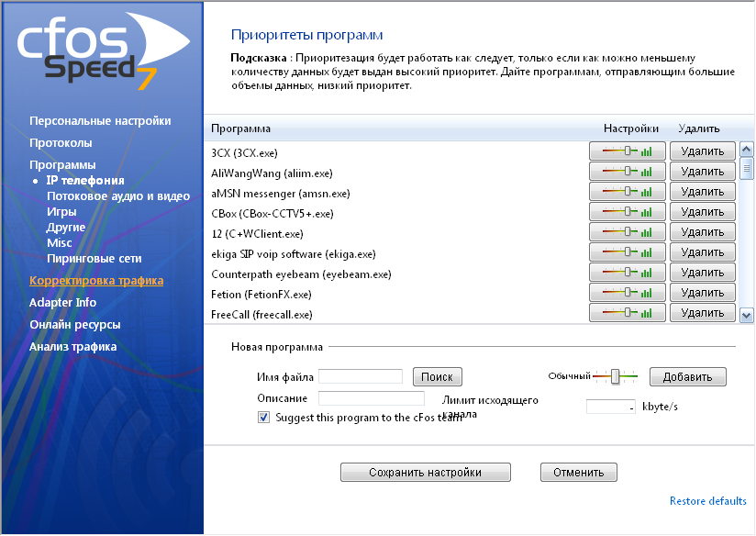Select the 'CBox (CBox-CCTV5+.exe)' row text
The width and height of the screenshot is (756, 536).
coord(272,214)
